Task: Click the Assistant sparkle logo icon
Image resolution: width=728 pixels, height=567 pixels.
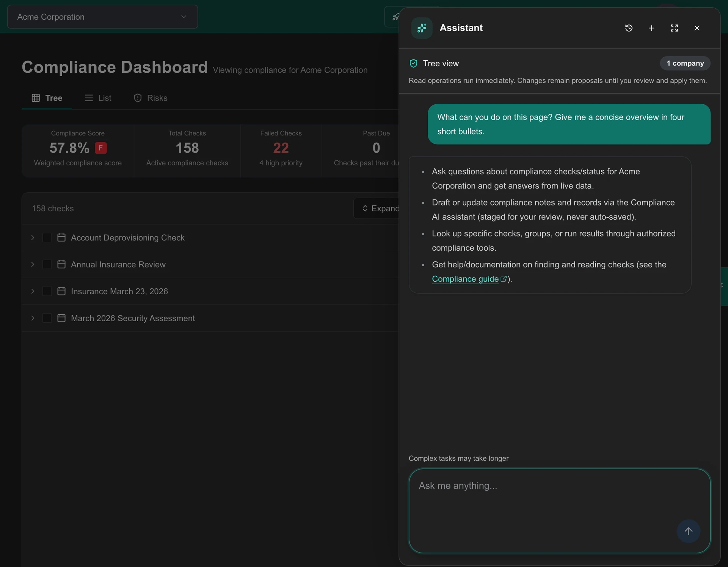Action: pos(422,28)
